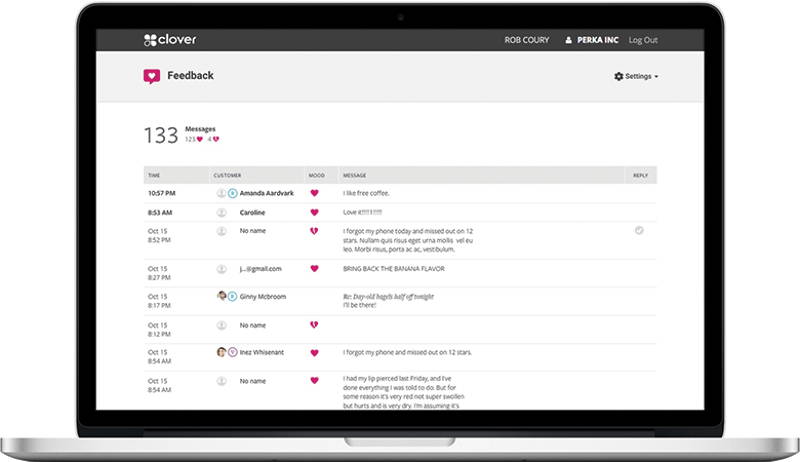Click avatar icon beside j...@gmail.com

(x=221, y=269)
